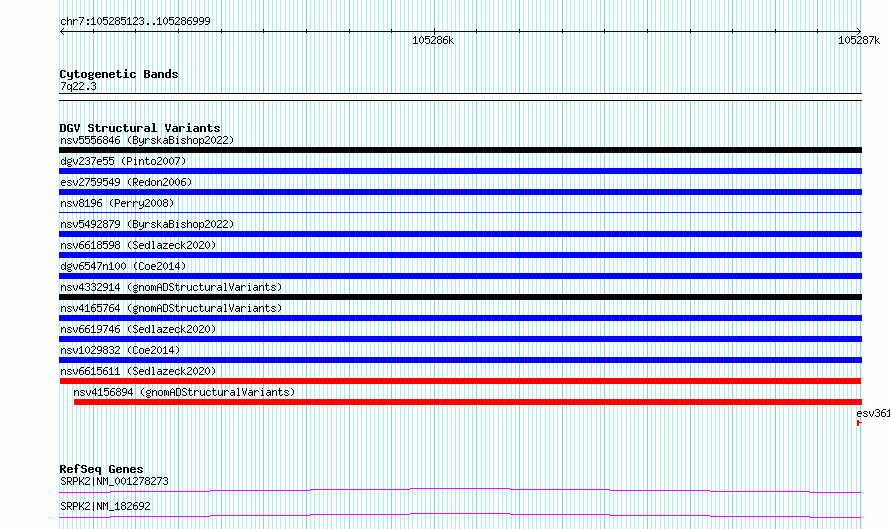
Task: Click the nsv5556846 (ByrskaBishop2022) variant label
Action: click(147, 140)
